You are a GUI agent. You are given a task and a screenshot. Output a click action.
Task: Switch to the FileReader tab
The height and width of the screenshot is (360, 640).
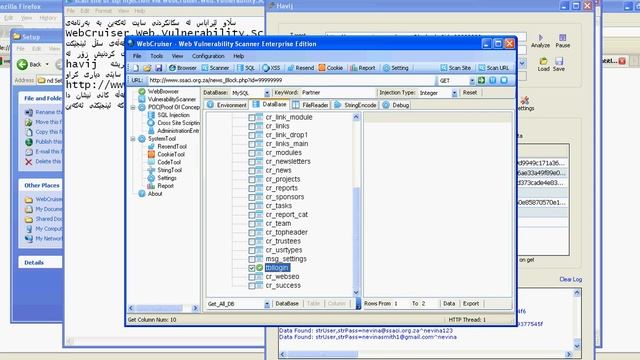pos(310,105)
